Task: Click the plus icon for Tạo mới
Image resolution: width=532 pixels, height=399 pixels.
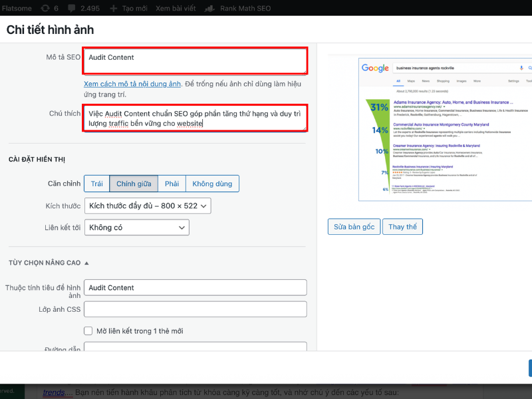Action: point(114,9)
